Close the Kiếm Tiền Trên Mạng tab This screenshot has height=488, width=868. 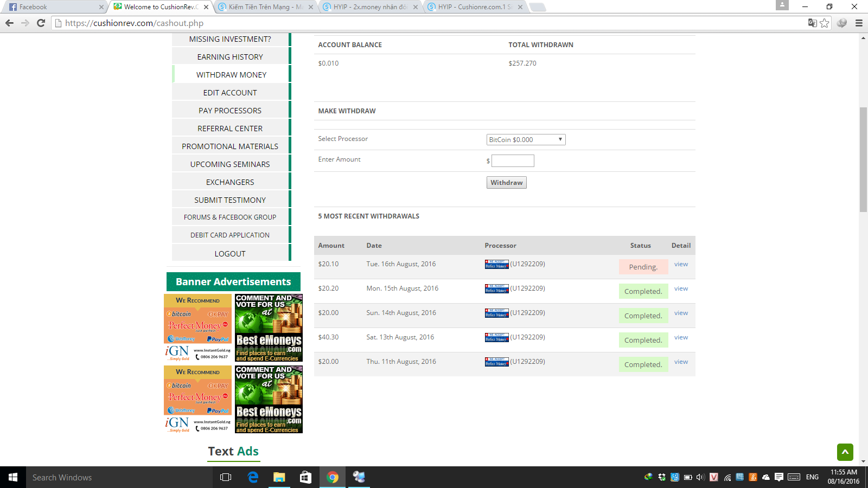coord(311,7)
